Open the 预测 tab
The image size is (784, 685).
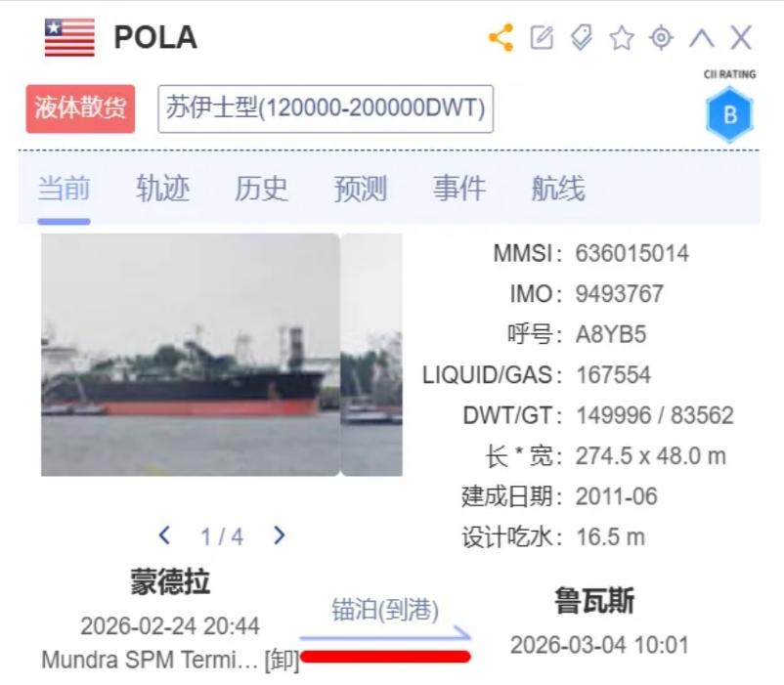pos(360,189)
